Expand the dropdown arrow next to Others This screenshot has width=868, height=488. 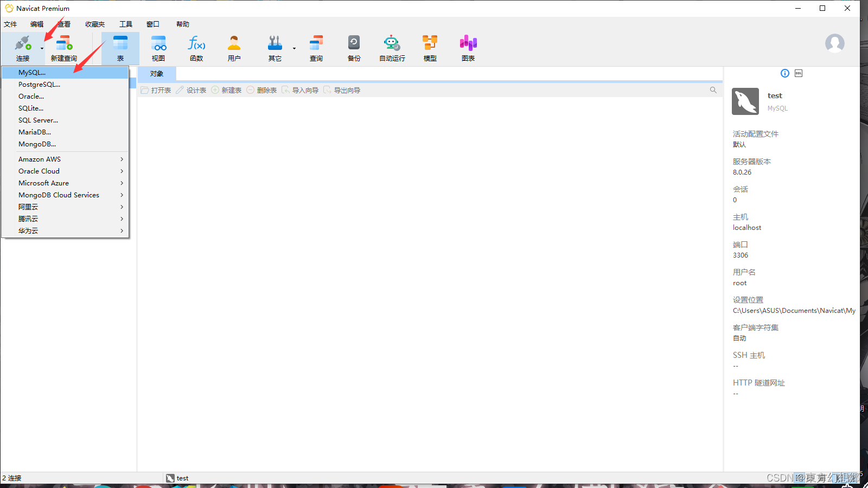click(294, 48)
